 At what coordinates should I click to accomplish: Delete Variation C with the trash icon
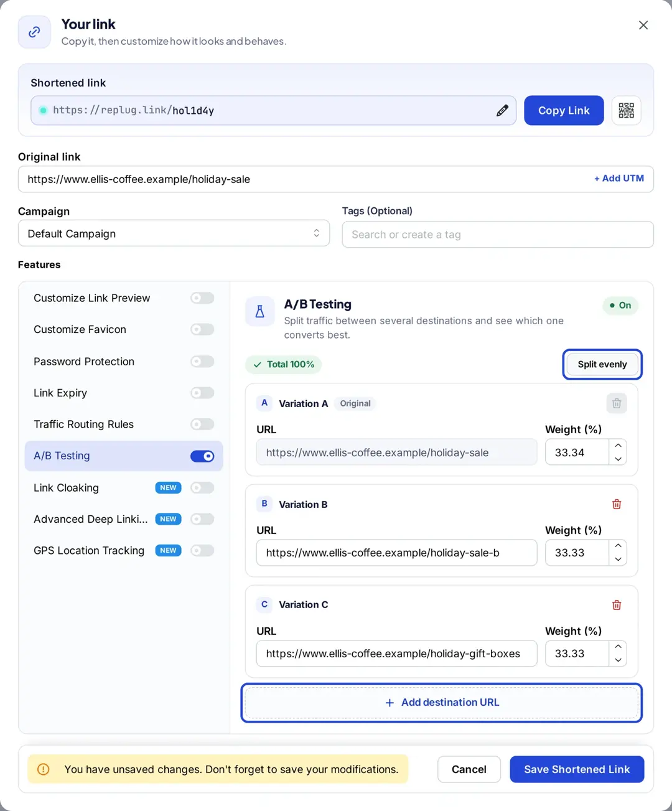click(x=617, y=605)
